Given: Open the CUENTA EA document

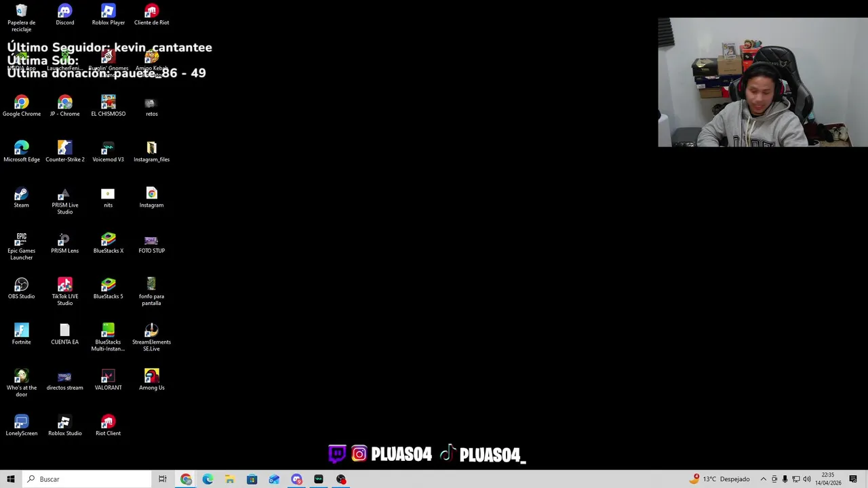Looking at the screenshot, I should [64, 333].
